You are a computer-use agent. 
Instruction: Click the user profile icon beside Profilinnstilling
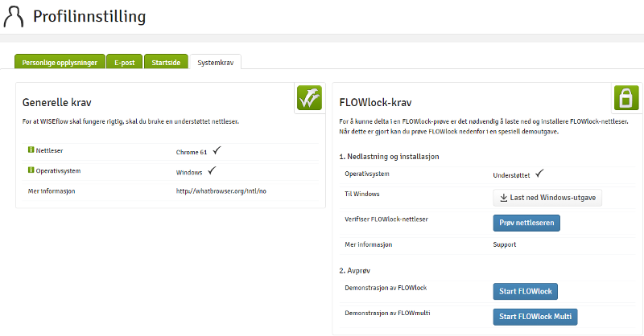coord(15,15)
